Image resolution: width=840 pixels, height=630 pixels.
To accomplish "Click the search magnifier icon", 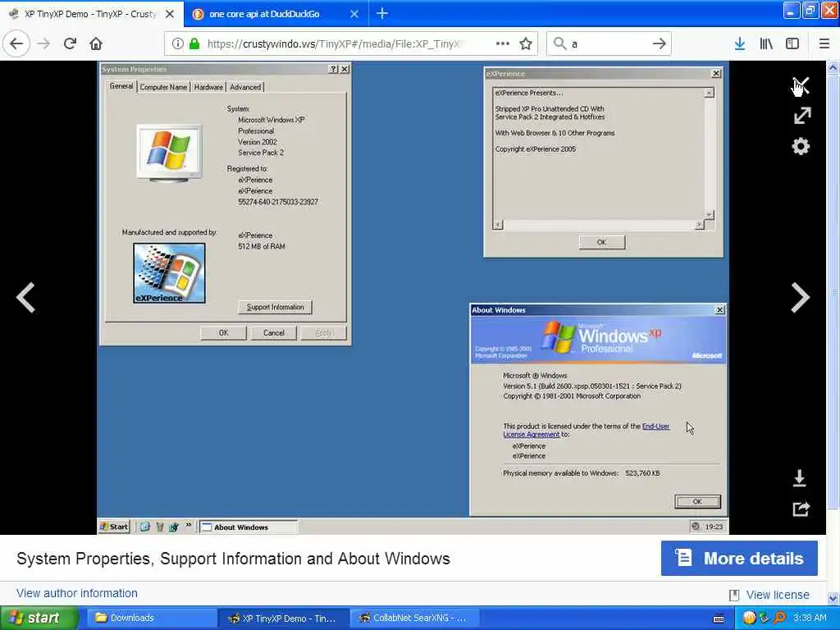I will click(x=559, y=43).
